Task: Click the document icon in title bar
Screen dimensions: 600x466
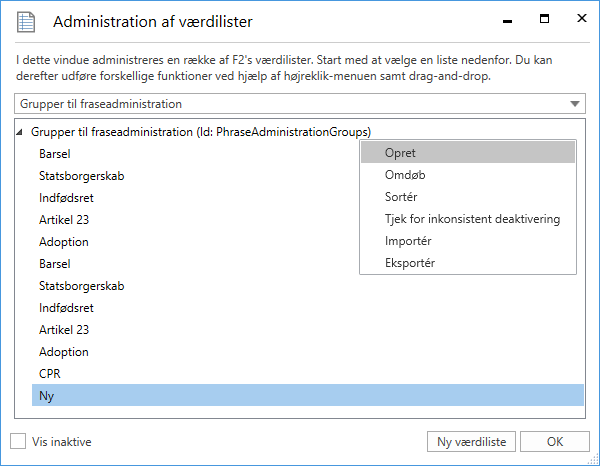Action: coord(27,21)
